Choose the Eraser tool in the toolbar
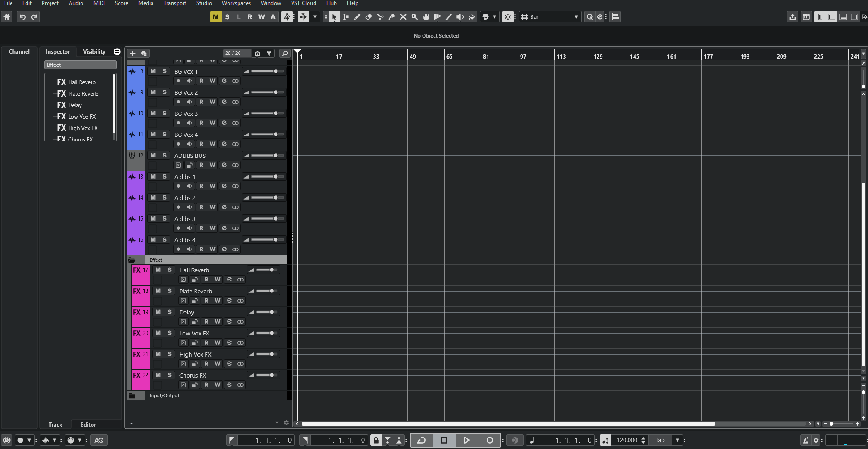Viewport: 868px width, 449px height. (x=369, y=17)
